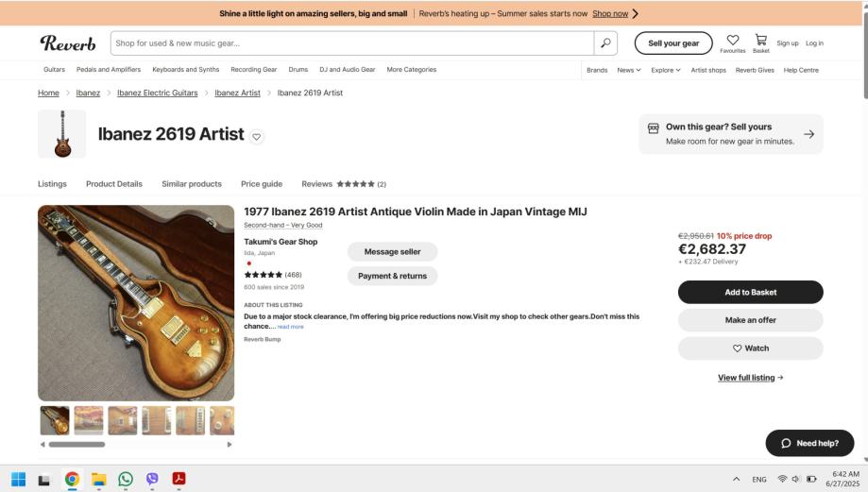Open Favourites heart icon in header

click(x=733, y=41)
